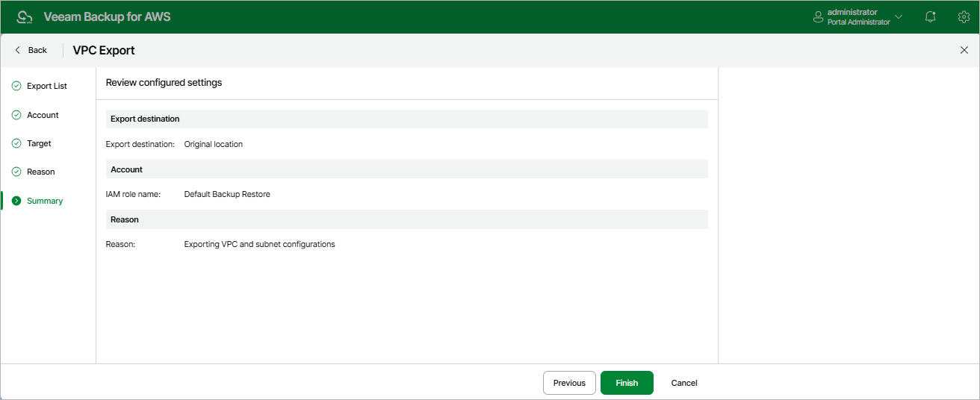
Task: Close the VPC Export wizard
Action: (964, 50)
